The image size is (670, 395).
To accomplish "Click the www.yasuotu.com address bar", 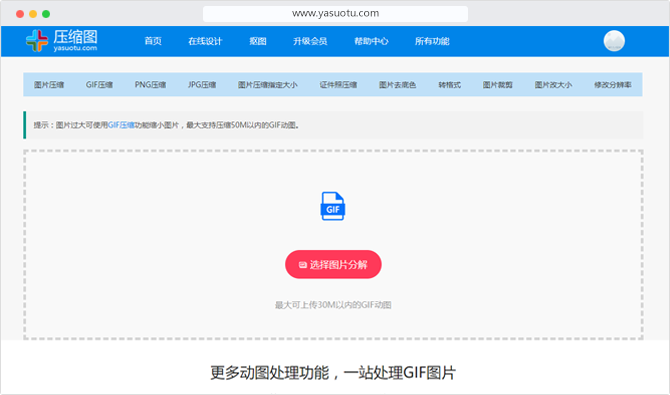I will [335, 14].
